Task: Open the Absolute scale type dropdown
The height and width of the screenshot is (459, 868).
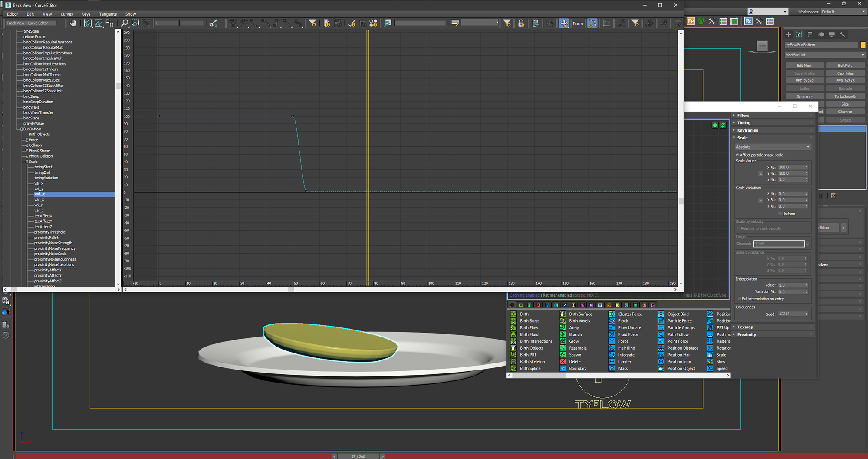Action: 773,147
